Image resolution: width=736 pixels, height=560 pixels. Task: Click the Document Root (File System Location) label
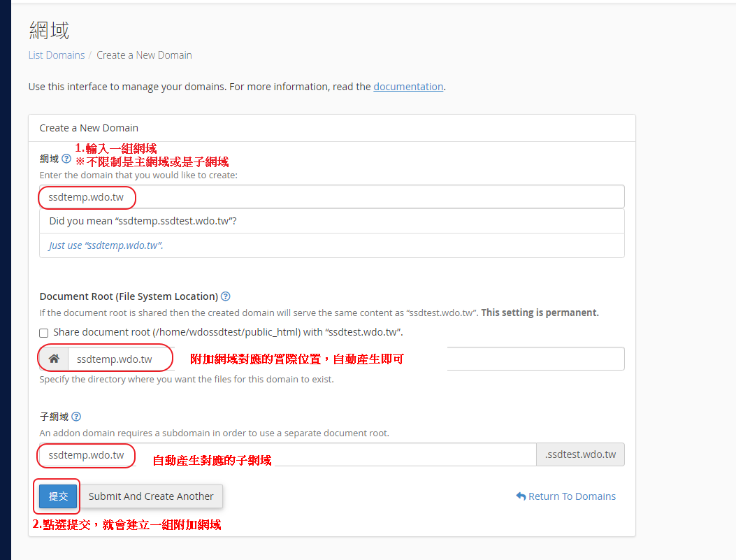[x=129, y=296]
